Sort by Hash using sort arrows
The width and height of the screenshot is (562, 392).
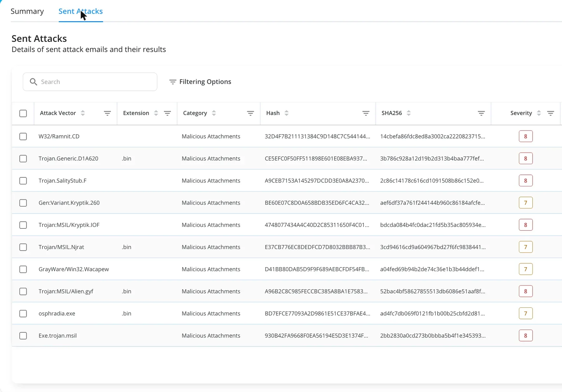click(287, 113)
